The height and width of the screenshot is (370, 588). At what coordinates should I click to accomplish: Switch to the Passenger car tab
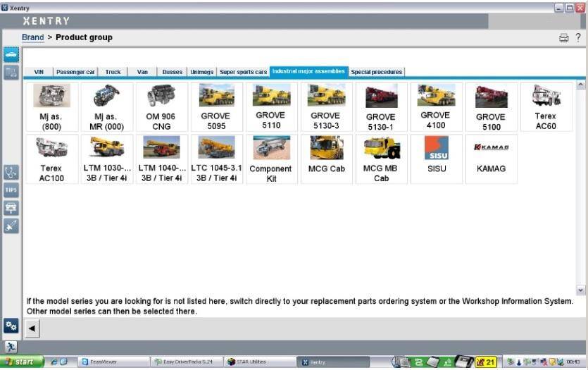point(75,72)
